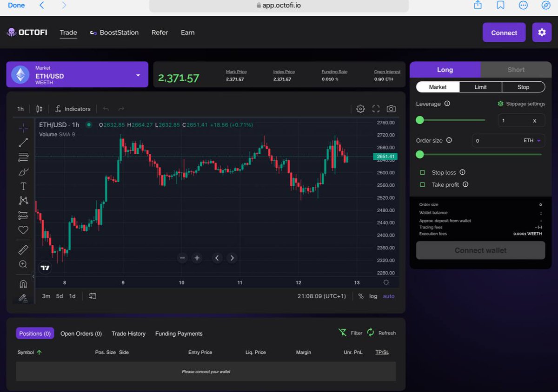Select the trend line drawing tool

[23, 143]
